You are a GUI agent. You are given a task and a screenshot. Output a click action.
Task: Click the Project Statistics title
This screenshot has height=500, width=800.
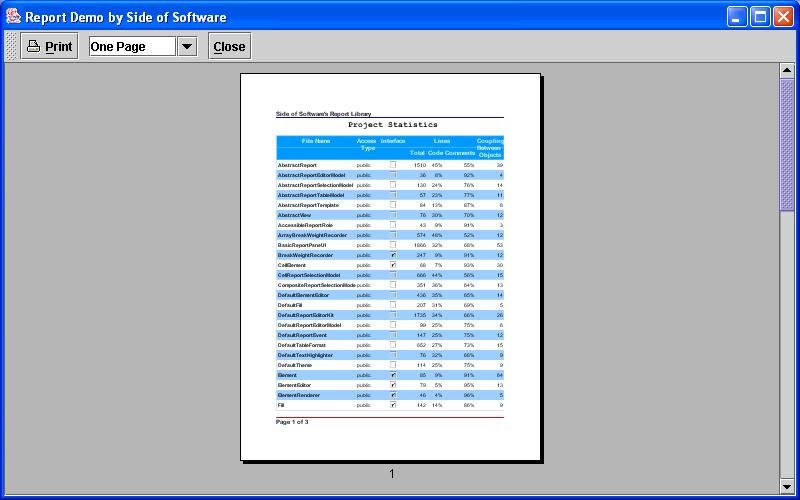tap(392, 124)
